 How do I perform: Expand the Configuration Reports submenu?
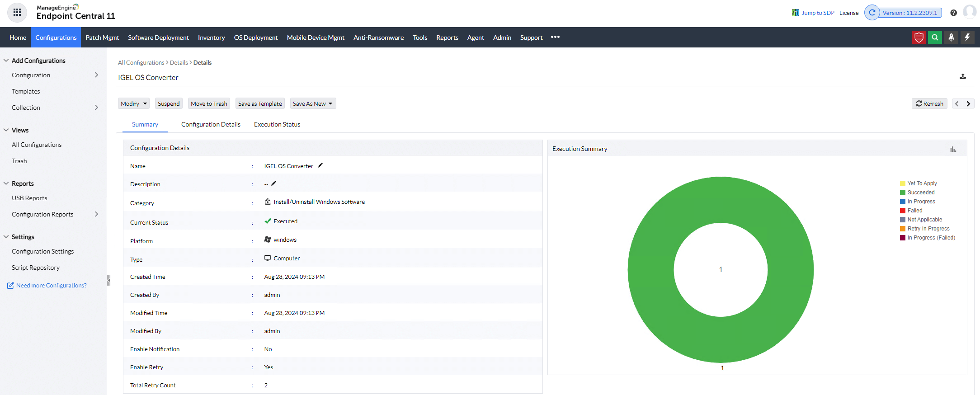point(96,214)
